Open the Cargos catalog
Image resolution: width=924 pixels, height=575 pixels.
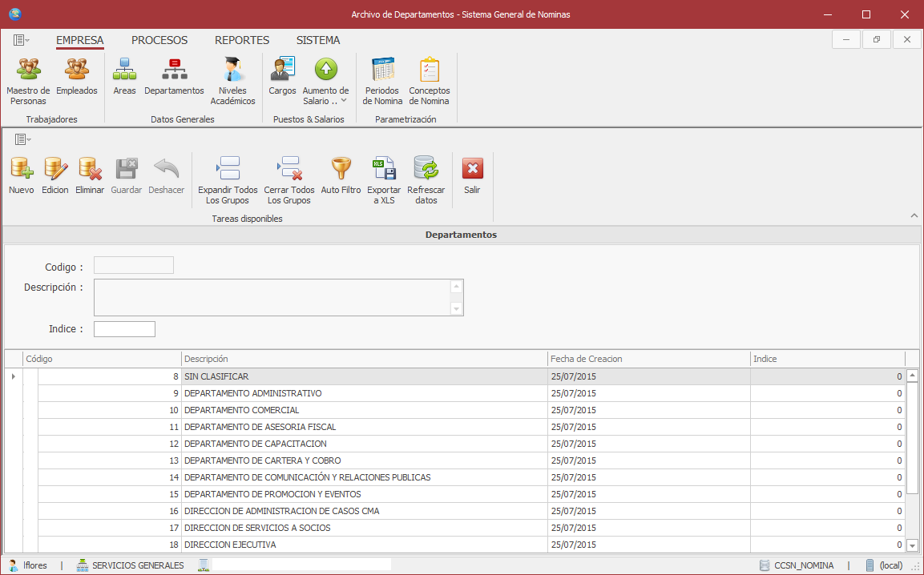(282, 76)
